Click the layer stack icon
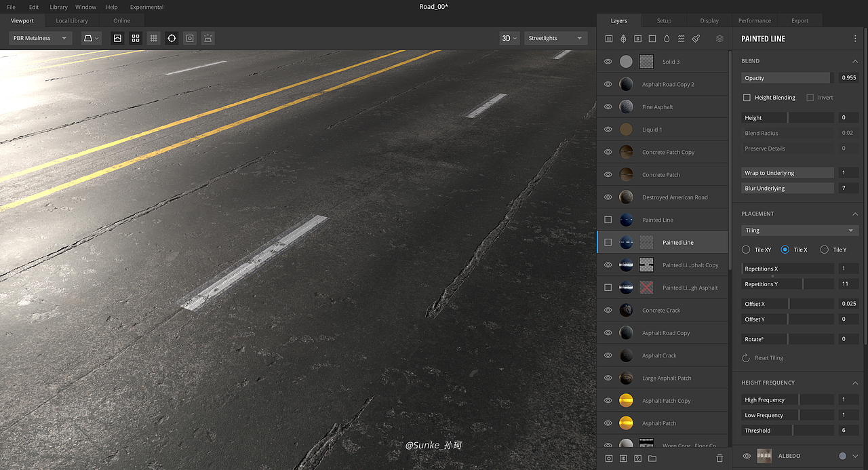Screen dimensions: 868x470 (x=719, y=39)
